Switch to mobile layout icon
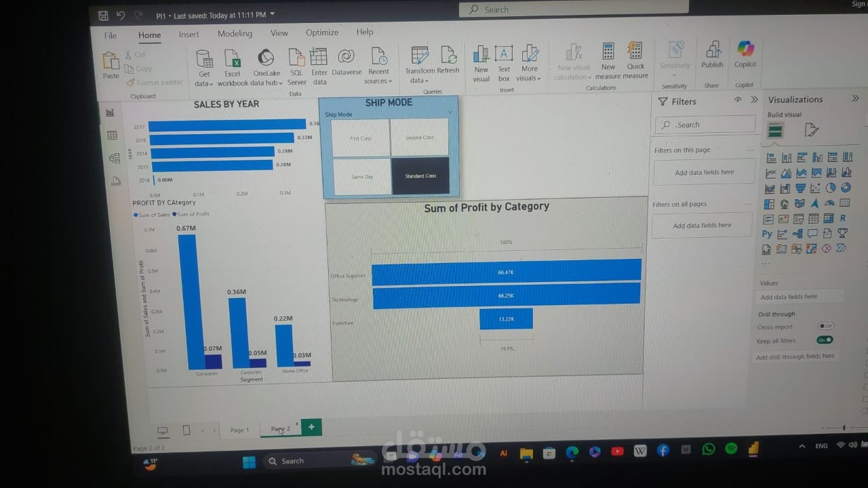868x488 pixels. [x=186, y=430]
